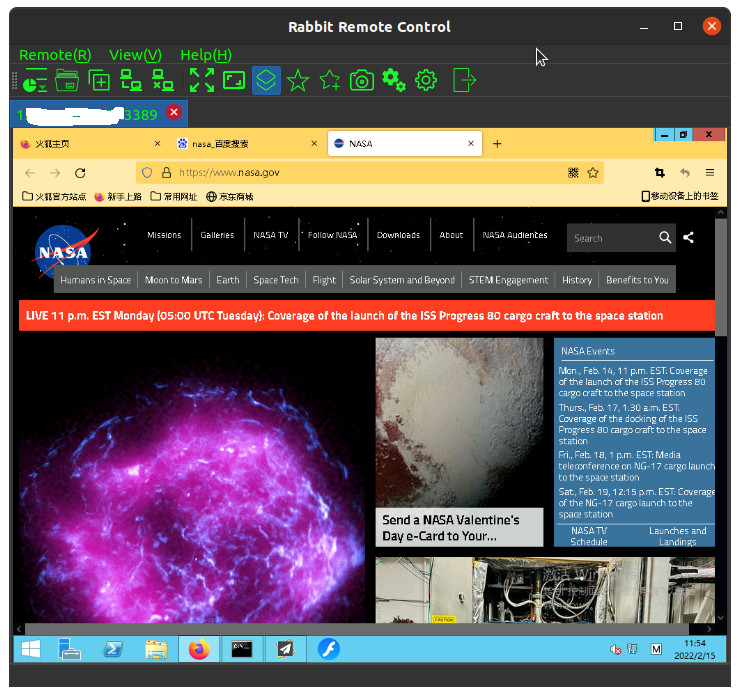Open the STEM Engagement topic
Viewport: 740px width, 696px height.
pyautogui.click(x=508, y=280)
